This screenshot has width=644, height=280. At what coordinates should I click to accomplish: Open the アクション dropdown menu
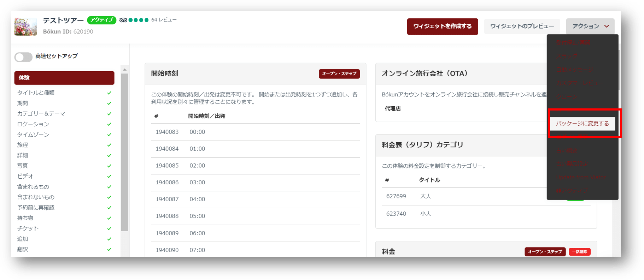590,26
